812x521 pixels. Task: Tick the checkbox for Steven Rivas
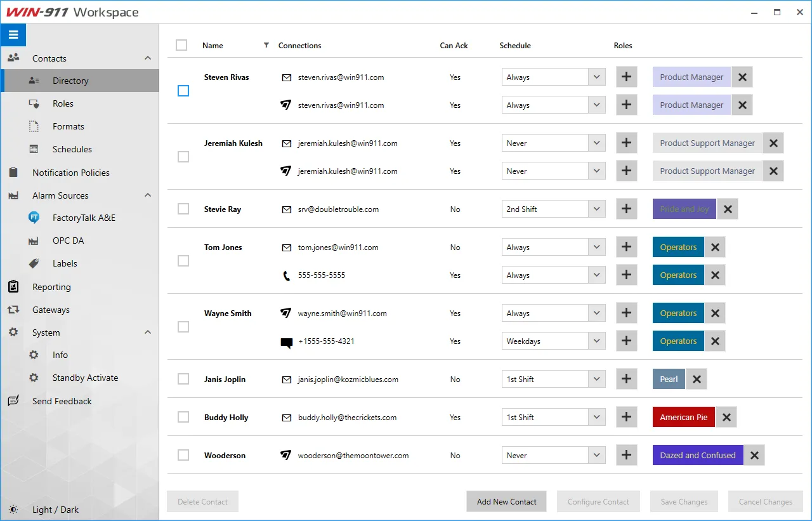183,91
